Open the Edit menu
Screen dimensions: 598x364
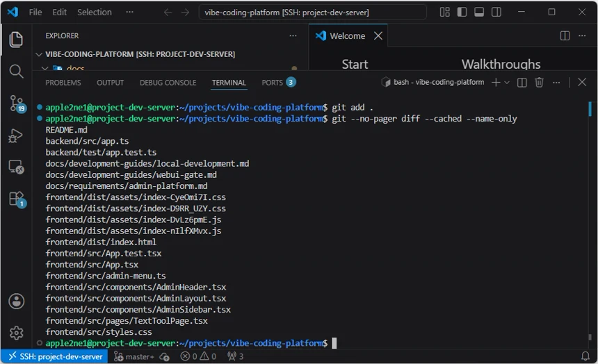click(60, 13)
